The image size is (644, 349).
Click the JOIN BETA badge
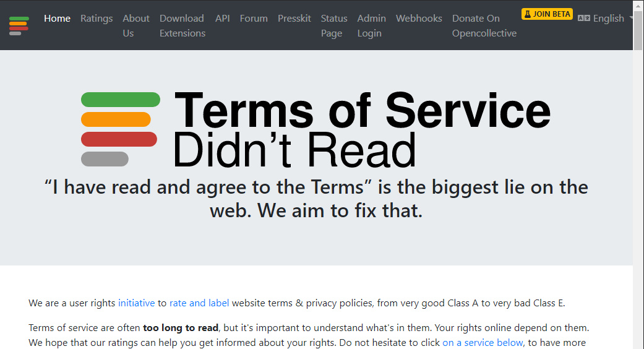[x=547, y=14]
